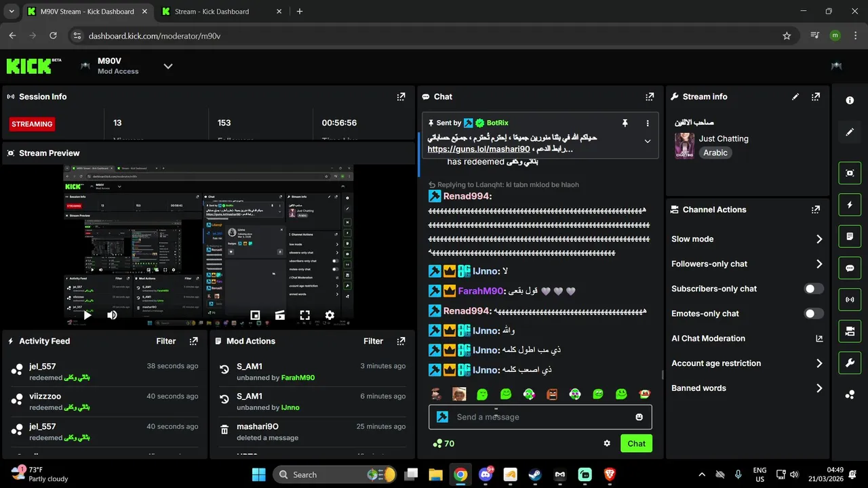Play the stream preview video

tap(87, 315)
